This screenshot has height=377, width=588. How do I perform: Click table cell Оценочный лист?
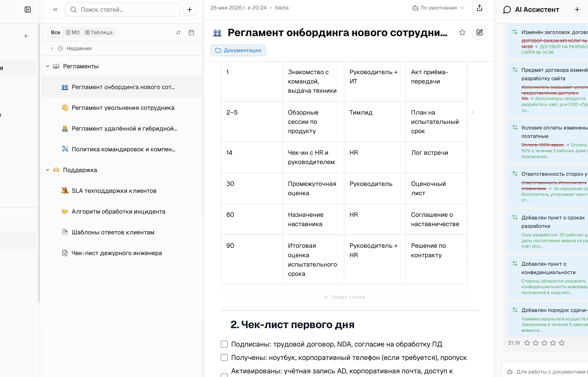click(436, 188)
